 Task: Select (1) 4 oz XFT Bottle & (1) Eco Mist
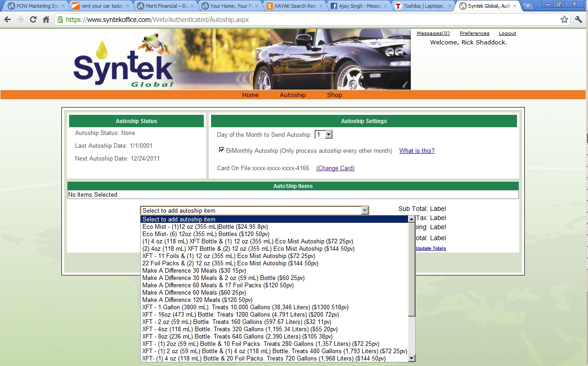(274, 241)
